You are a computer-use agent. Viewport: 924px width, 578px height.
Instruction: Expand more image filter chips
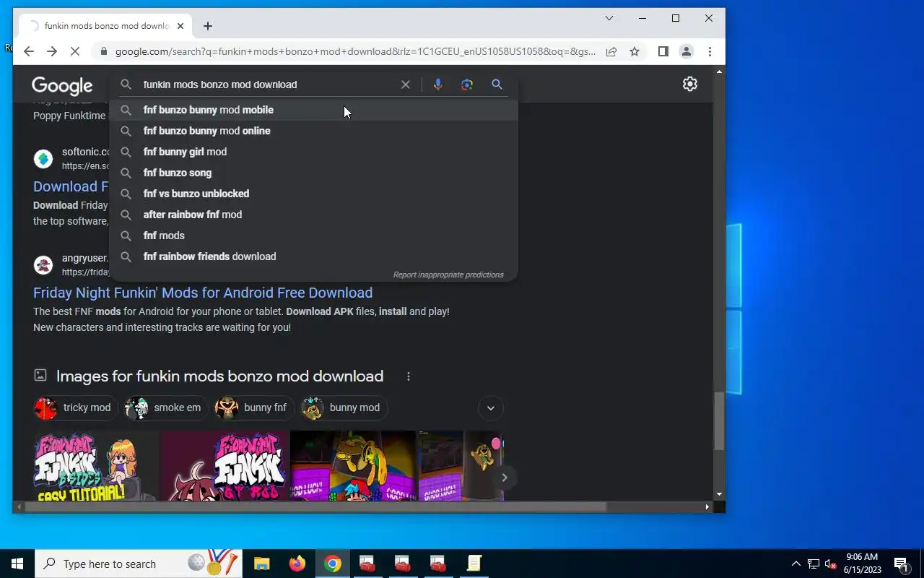click(x=491, y=408)
